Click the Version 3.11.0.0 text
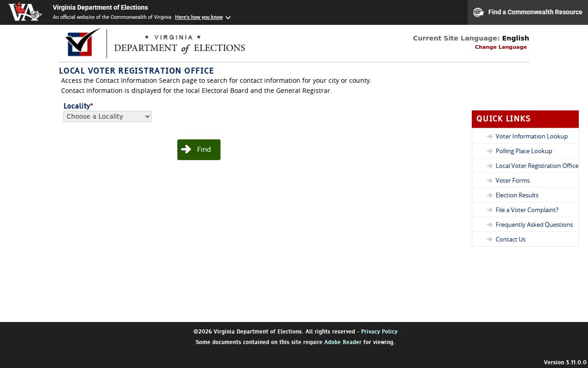This screenshot has height=368, width=588. coord(565,362)
